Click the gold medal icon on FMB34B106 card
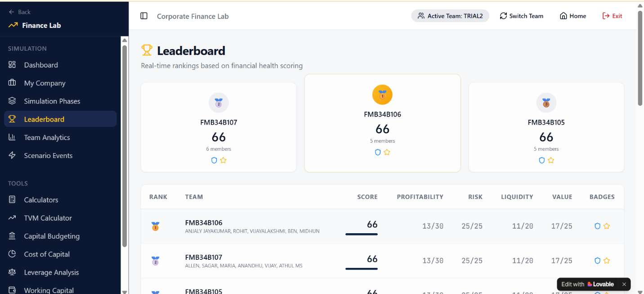 (x=382, y=95)
